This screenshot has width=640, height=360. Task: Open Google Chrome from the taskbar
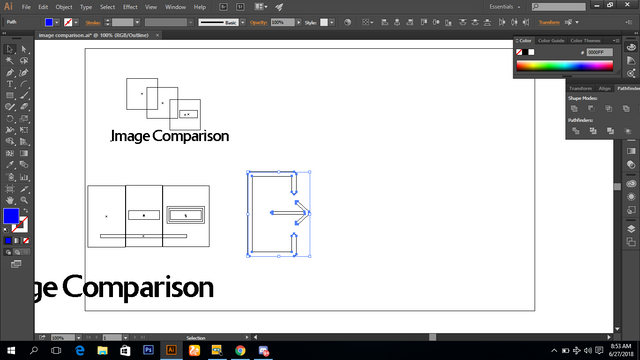click(x=240, y=351)
